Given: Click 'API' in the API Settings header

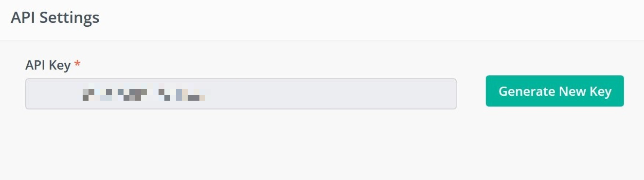Looking at the screenshot, I should pos(23,18).
